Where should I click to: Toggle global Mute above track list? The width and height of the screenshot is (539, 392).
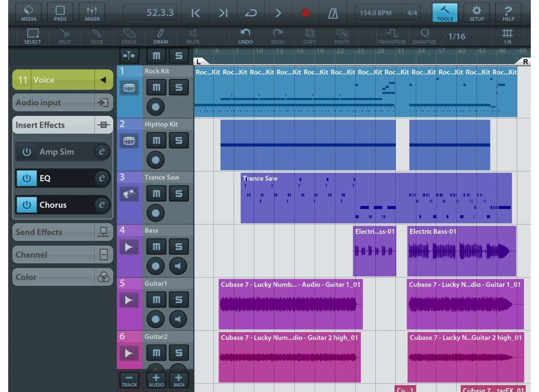[156, 56]
